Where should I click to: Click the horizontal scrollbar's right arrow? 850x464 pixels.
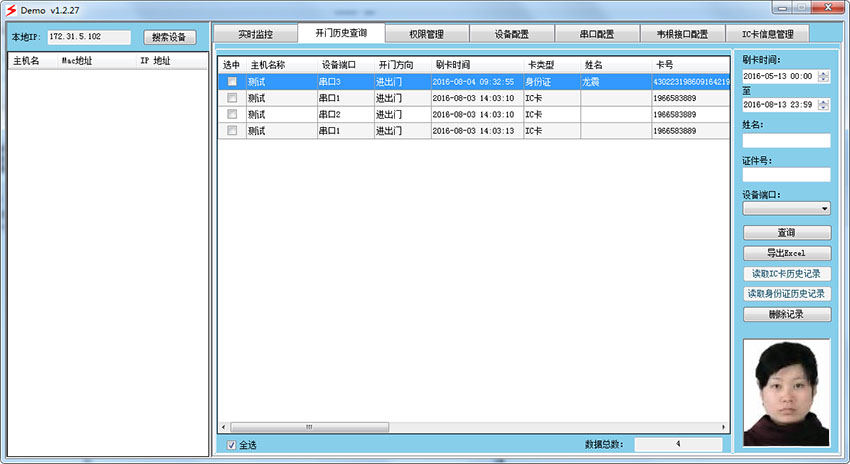coord(724,427)
